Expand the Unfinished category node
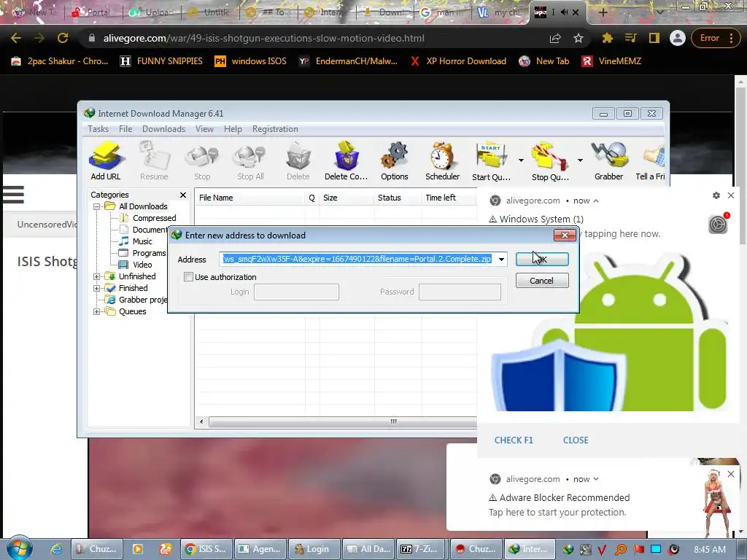The height and width of the screenshot is (560, 747). [x=97, y=276]
